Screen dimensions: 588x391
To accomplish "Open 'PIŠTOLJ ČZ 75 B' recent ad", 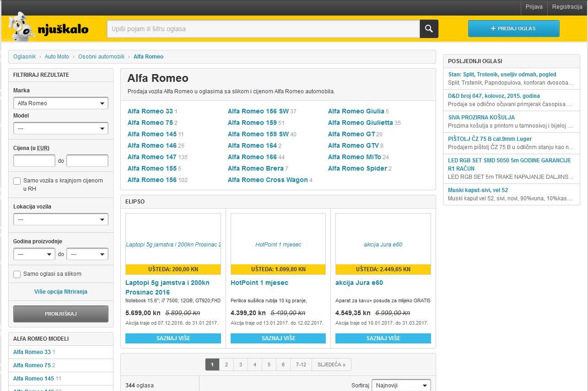I will click(490, 139).
